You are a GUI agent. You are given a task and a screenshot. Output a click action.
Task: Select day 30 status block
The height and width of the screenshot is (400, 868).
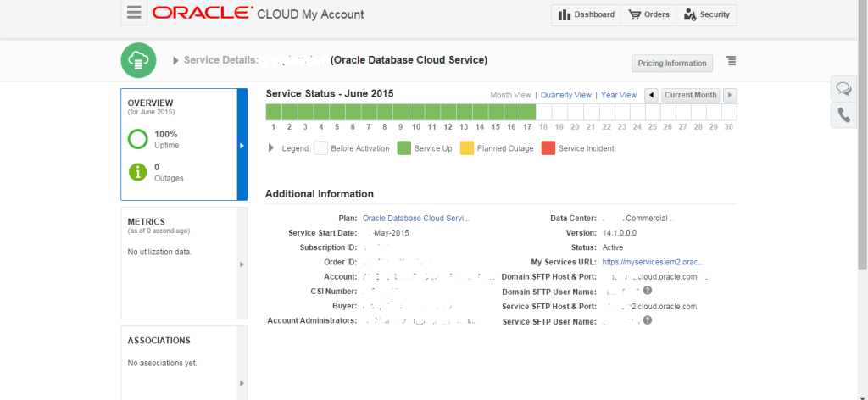pos(729,112)
